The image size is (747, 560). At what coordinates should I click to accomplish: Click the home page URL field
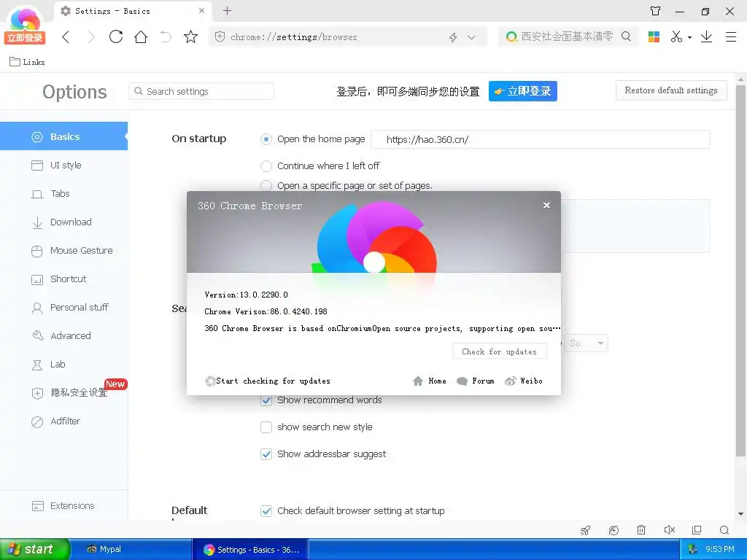coord(540,139)
